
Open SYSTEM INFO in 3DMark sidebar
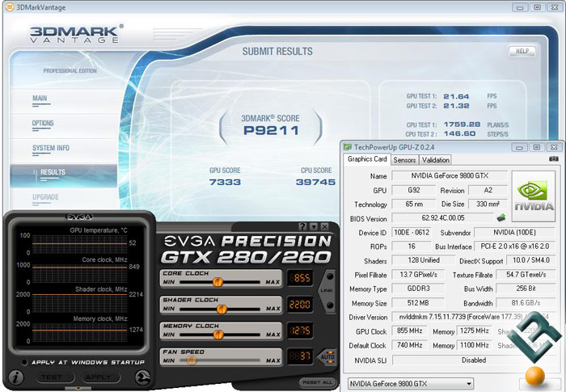[x=50, y=148]
